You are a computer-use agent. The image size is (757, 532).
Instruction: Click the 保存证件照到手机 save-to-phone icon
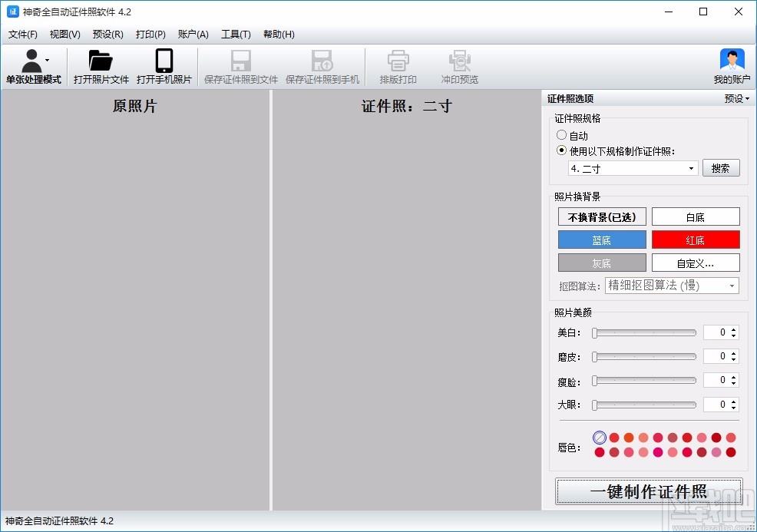322,66
